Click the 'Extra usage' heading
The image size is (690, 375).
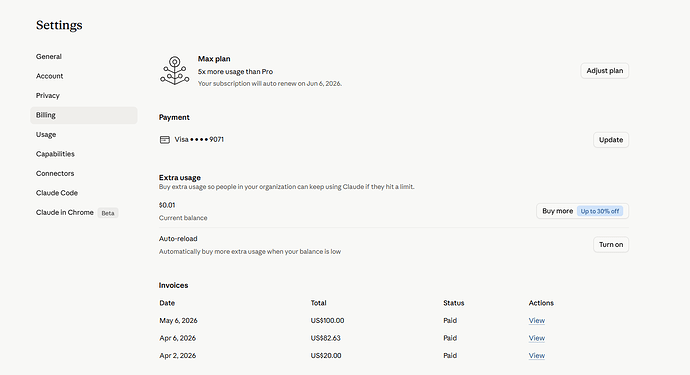[x=180, y=177]
